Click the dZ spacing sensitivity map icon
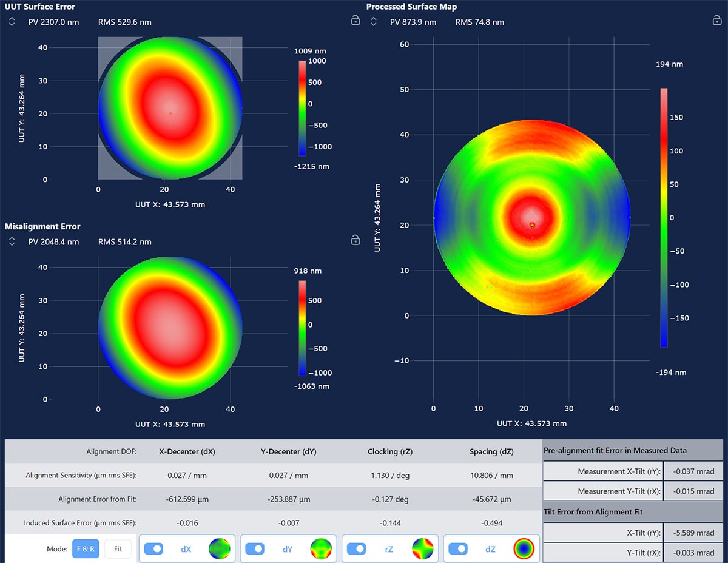Screen dimensions: 728x563 [524, 548]
